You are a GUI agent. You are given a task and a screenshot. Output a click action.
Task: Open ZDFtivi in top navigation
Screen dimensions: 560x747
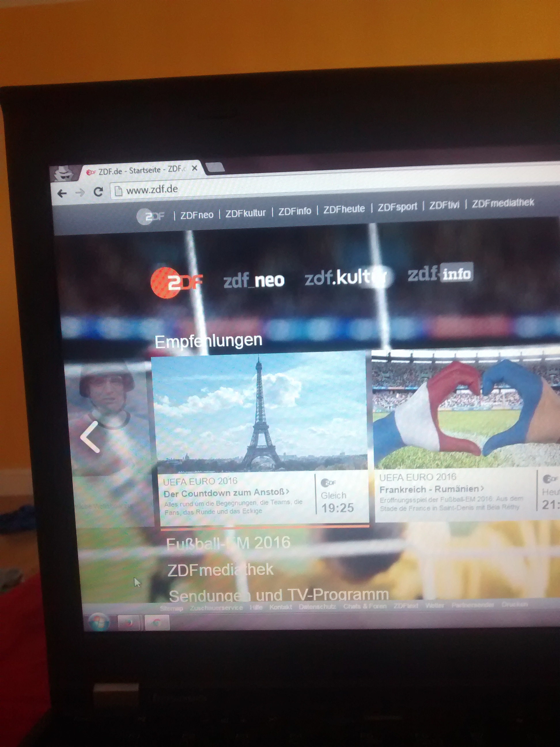pyautogui.click(x=444, y=205)
